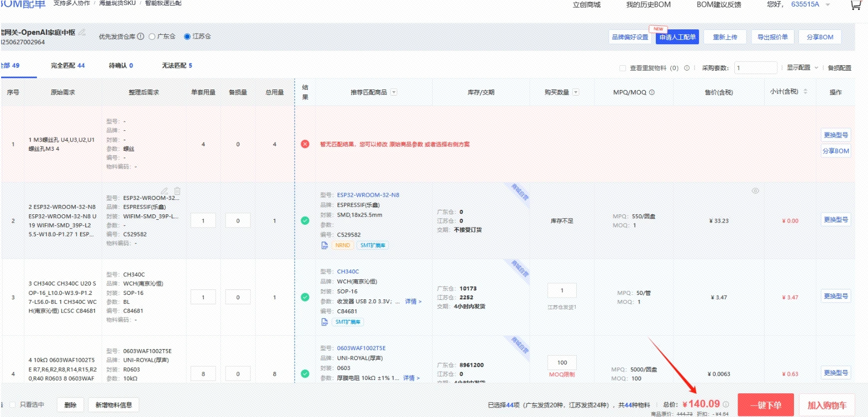Click 更换型号 for the ESP32-WROOM-32-N8 row

click(x=836, y=219)
